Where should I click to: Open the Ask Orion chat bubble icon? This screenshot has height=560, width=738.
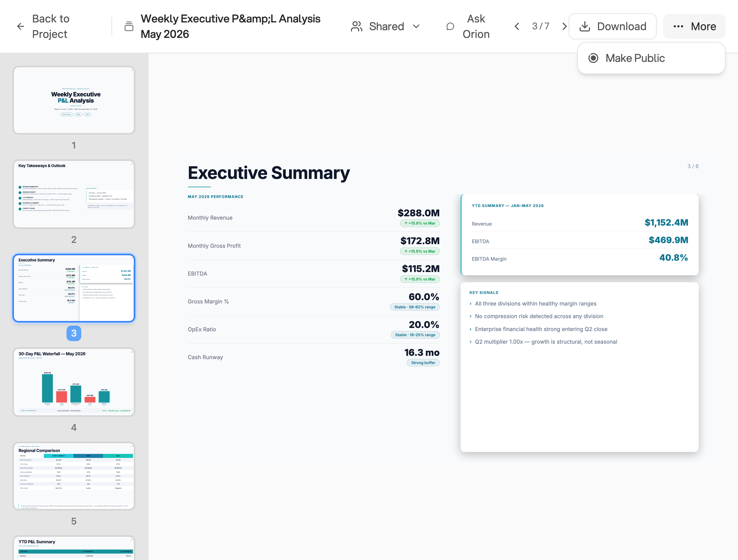[450, 26]
